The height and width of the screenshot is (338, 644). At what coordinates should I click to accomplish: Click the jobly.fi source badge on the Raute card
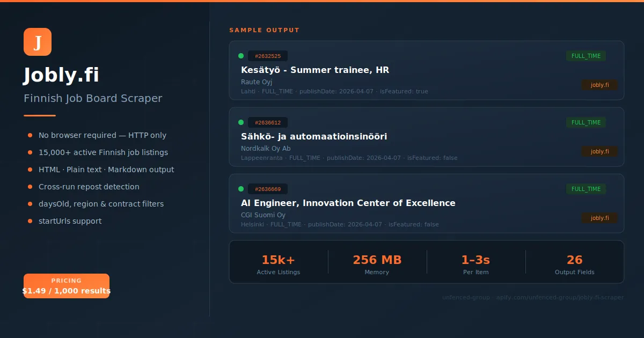[599, 85]
